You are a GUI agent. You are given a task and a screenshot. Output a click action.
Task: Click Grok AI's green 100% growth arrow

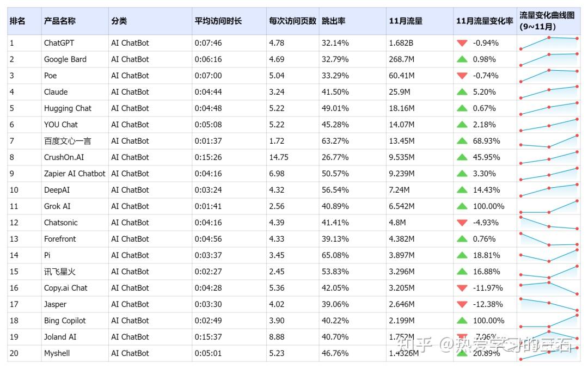coord(462,206)
